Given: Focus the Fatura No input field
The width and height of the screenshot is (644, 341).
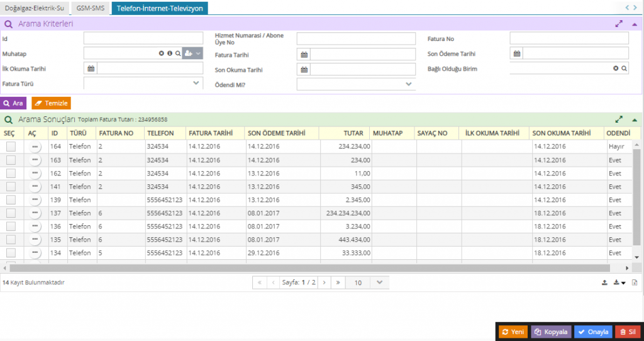Looking at the screenshot, I should (569, 38).
